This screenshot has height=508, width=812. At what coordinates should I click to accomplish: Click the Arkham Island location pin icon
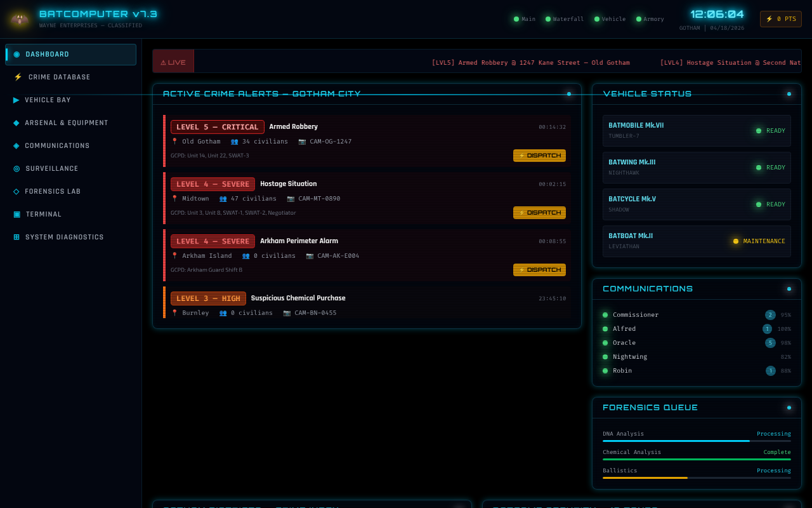[x=174, y=256]
